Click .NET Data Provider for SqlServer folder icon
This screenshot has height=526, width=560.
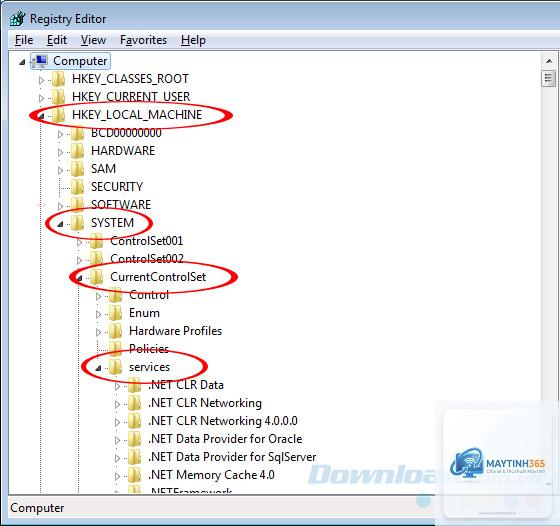pos(135,457)
